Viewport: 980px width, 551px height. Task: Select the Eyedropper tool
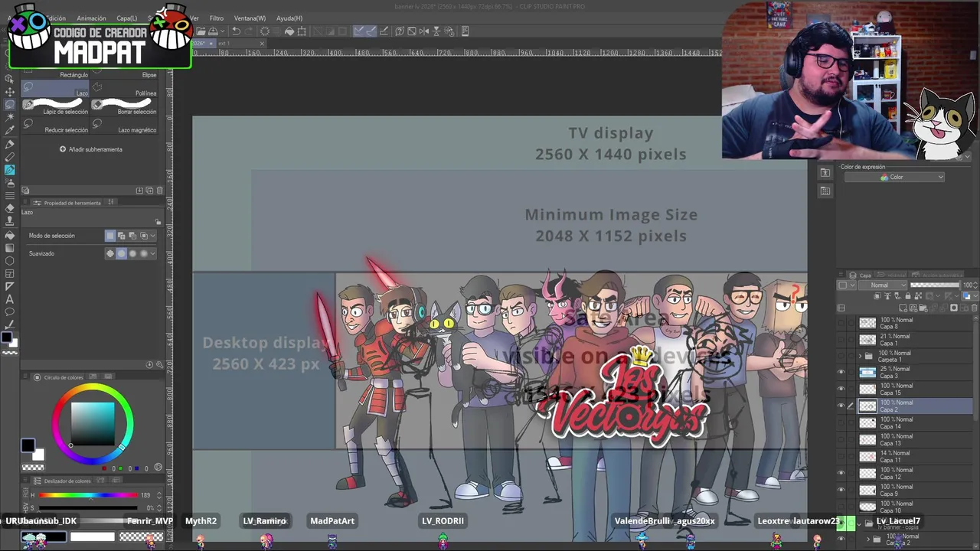click(x=10, y=130)
